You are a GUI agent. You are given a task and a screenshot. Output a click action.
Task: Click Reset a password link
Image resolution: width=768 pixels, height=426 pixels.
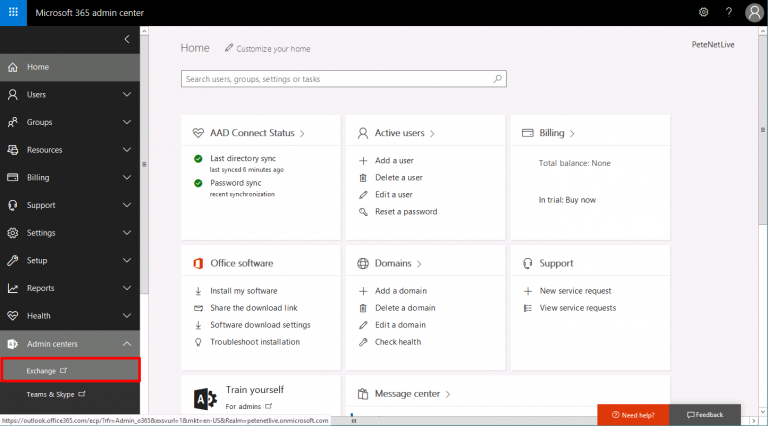[x=406, y=212]
